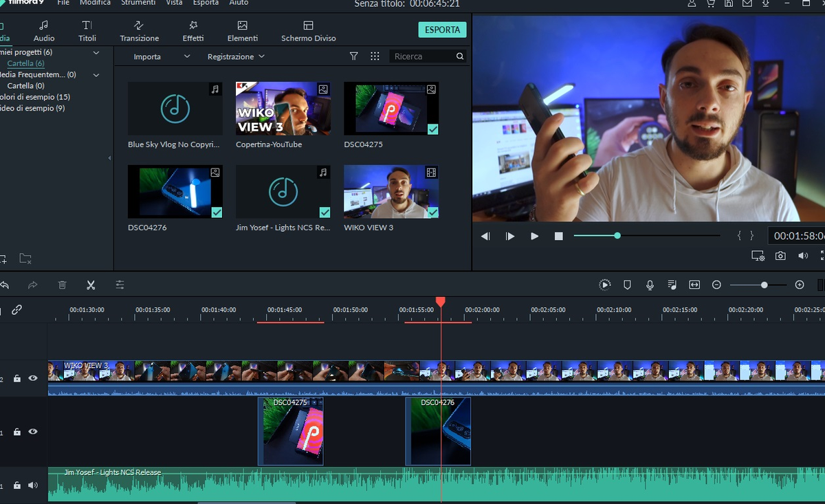Hide the DSC04275 video track
This screenshot has width=825, height=504.
coord(33,432)
